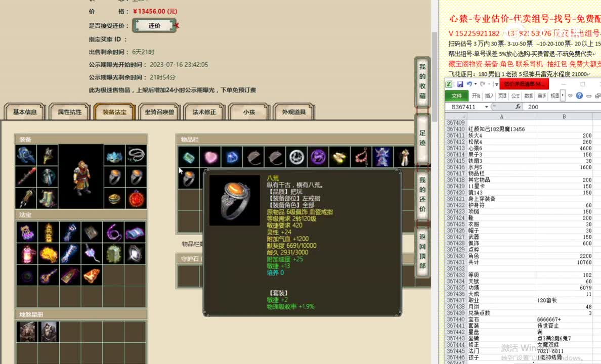Click the green Excel logo icon
Viewport: 601px width, 364px height.
449,84
